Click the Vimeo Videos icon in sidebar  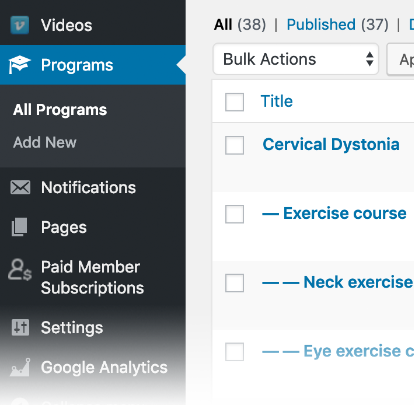coord(20,25)
